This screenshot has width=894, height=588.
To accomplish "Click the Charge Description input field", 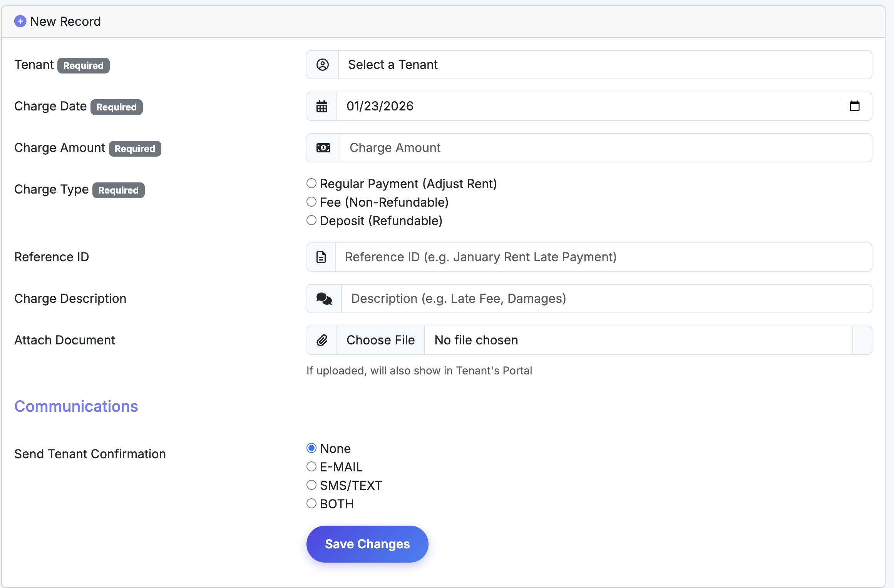I will click(x=606, y=299).
